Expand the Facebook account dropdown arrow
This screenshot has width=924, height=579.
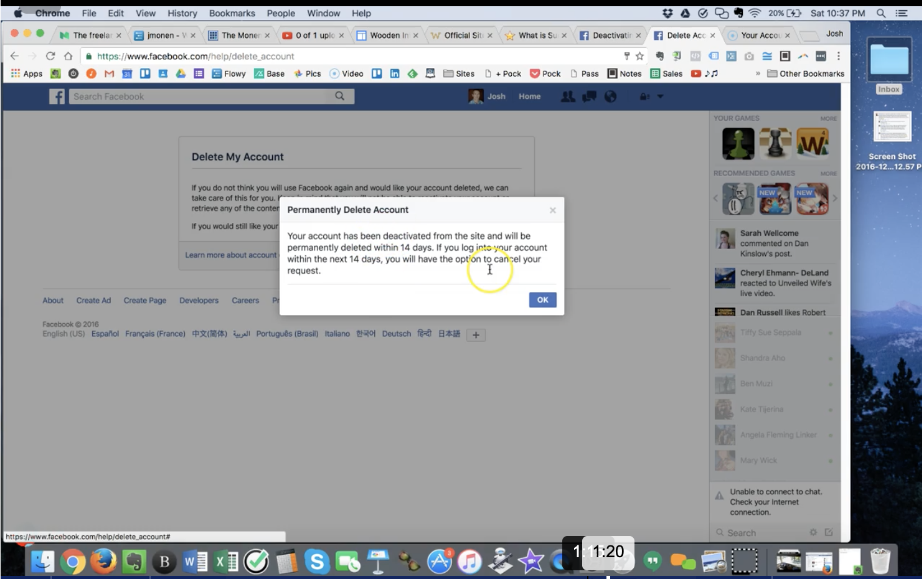point(660,96)
